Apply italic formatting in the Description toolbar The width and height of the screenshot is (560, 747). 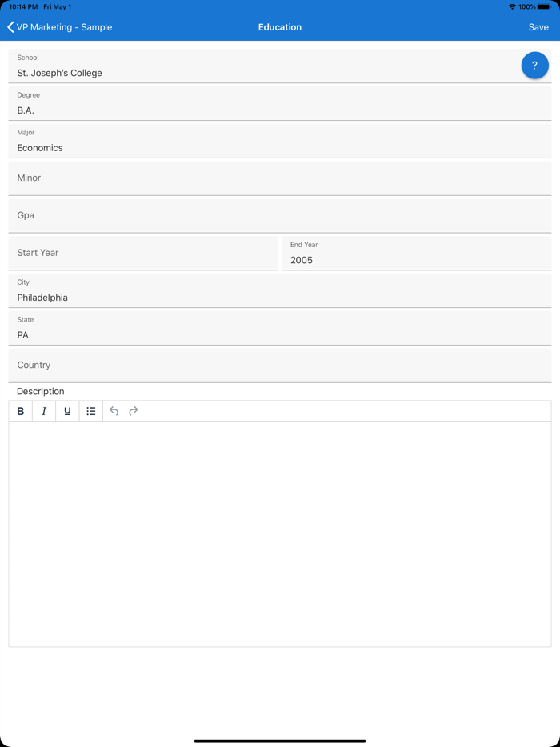[x=43, y=410]
